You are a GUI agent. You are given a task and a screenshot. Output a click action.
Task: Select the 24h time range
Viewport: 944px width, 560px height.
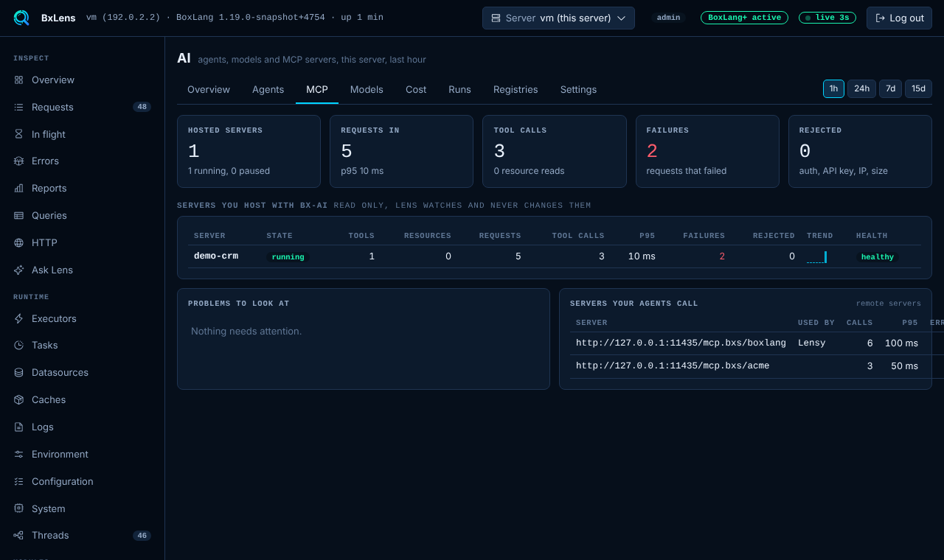(x=861, y=88)
